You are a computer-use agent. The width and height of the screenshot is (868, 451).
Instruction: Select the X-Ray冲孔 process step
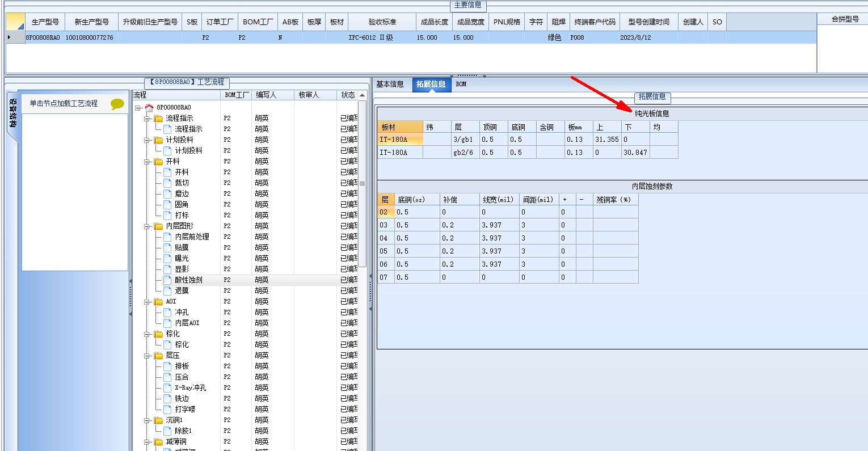pyautogui.click(x=191, y=388)
